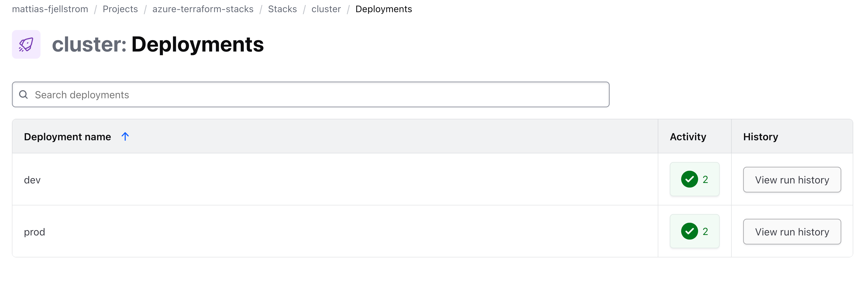View run history for the prod deployment
Screen dimensions: 868x281
click(x=792, y=231)
